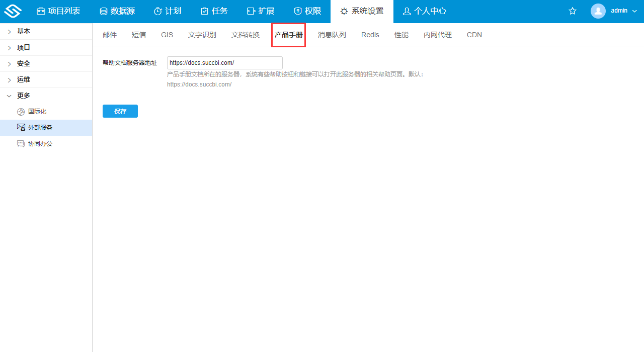The image size is (644, 352).
Task: Click the 任务 clipboard icon
Action: pos(204,11)
